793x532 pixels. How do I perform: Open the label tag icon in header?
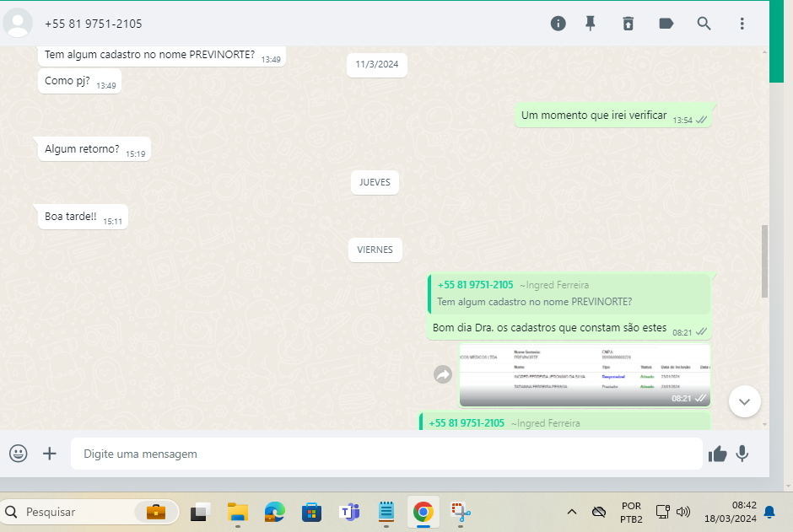[666, 24]
